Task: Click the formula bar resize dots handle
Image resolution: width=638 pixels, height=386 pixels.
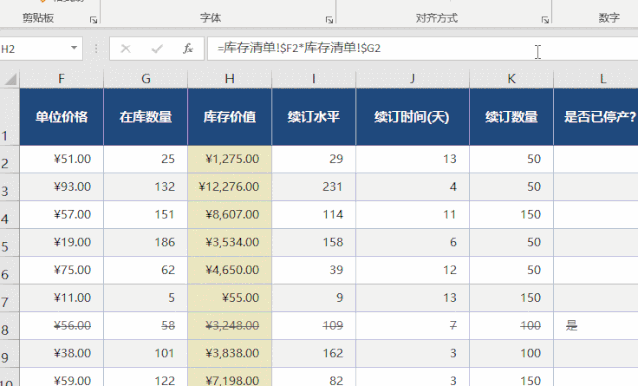Action: point(96,49)
